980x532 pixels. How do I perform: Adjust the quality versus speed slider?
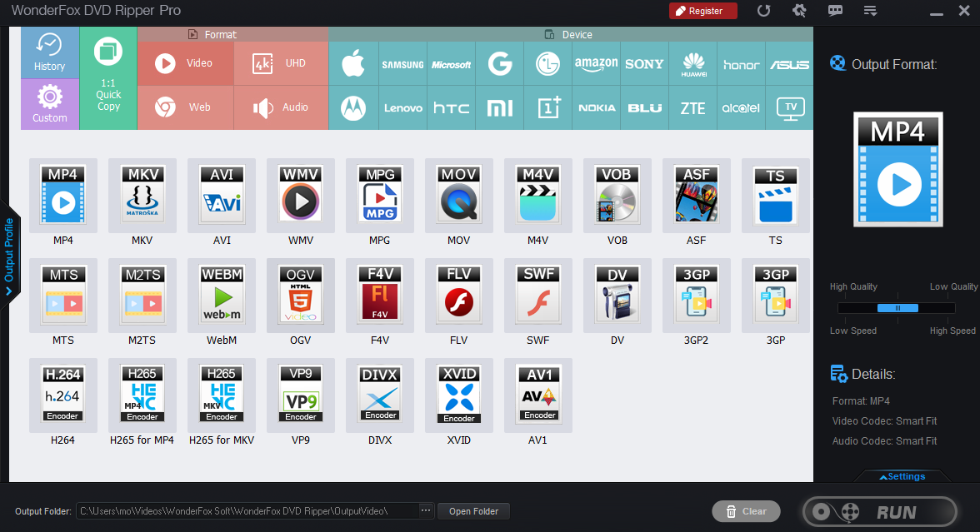(x=897, y=308)
